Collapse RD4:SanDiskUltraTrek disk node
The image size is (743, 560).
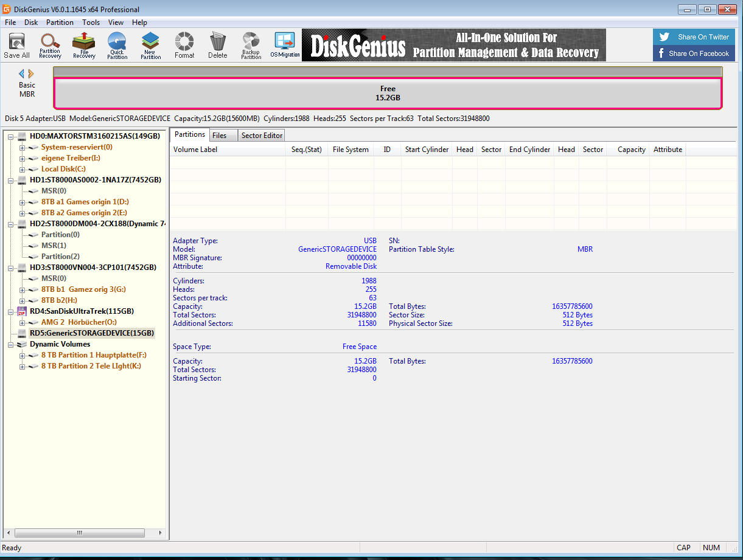11,311
